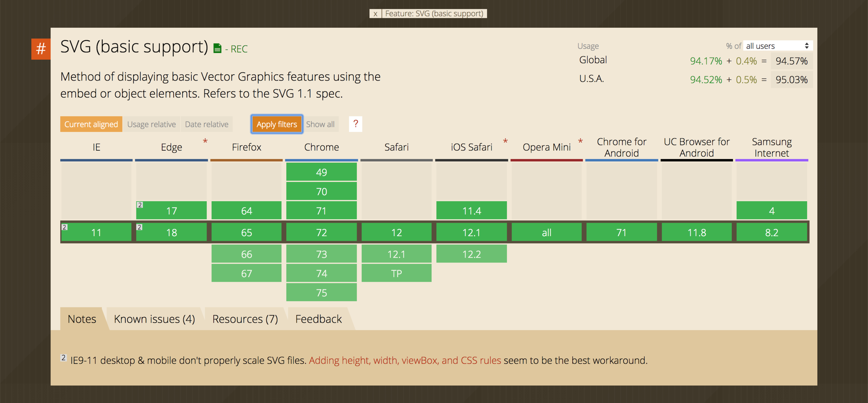
Task: Open the all users dropdown
Action: pos(777,46)
